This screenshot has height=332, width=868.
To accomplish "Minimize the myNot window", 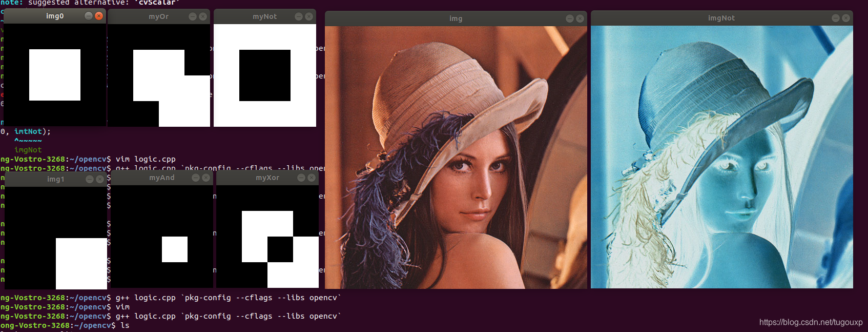I will 299,16.
